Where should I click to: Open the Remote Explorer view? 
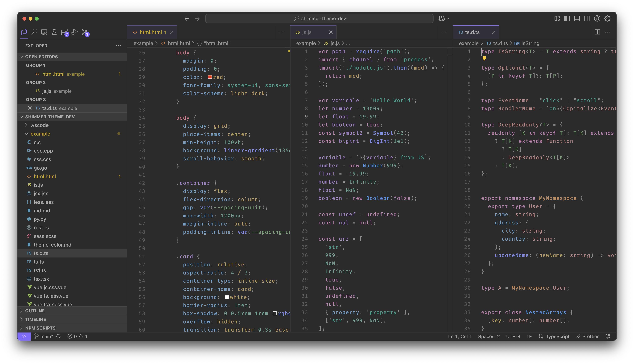(x=44, y=32)
